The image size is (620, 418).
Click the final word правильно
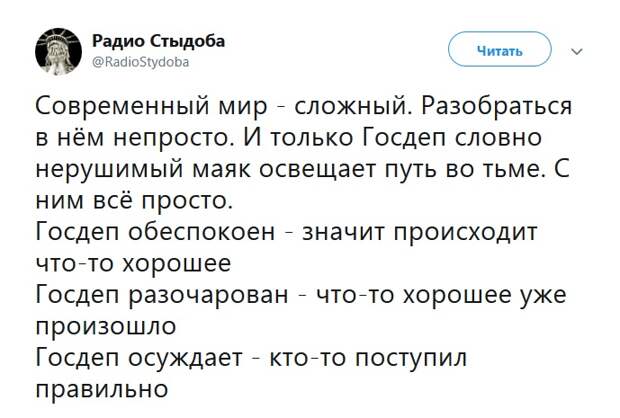[x=102, y=389]
